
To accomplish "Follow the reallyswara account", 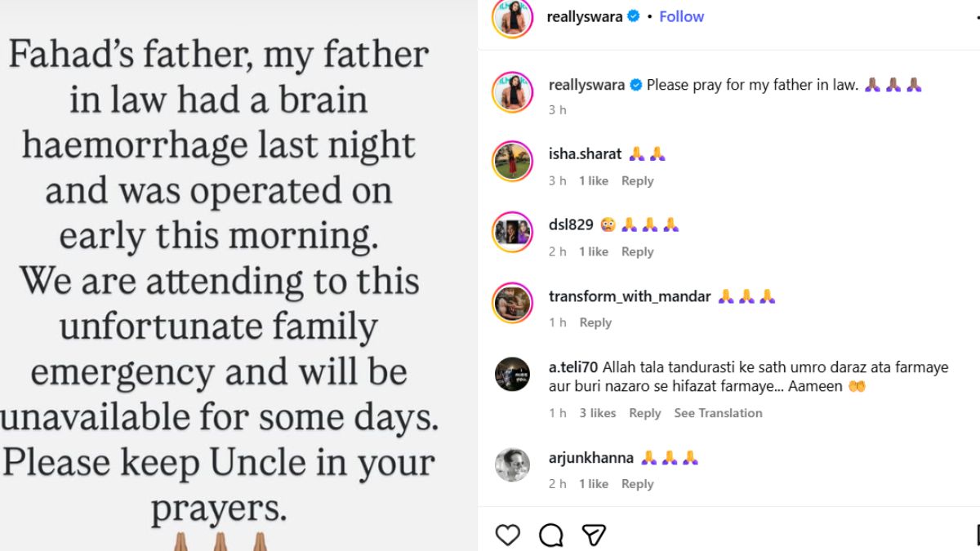I will [x=681, y=16].
